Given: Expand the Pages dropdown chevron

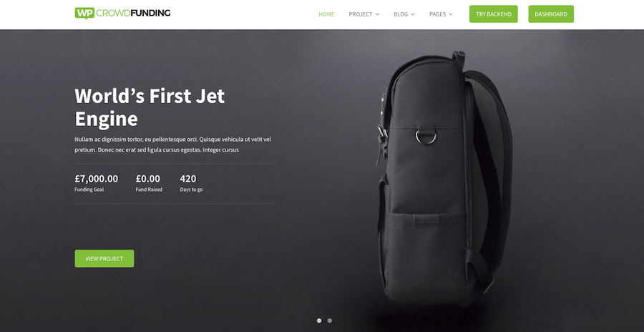Looking at the screenshot, I should pyautogui.click(x=451, y=14).
